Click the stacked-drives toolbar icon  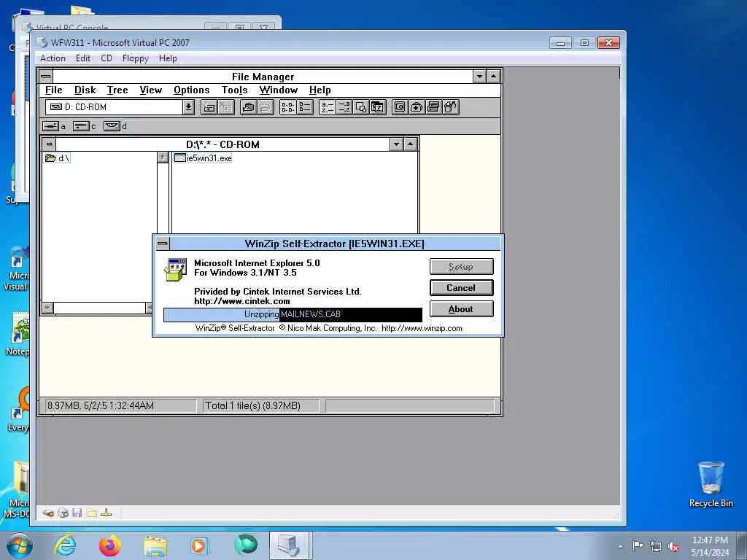pos(433,107)
